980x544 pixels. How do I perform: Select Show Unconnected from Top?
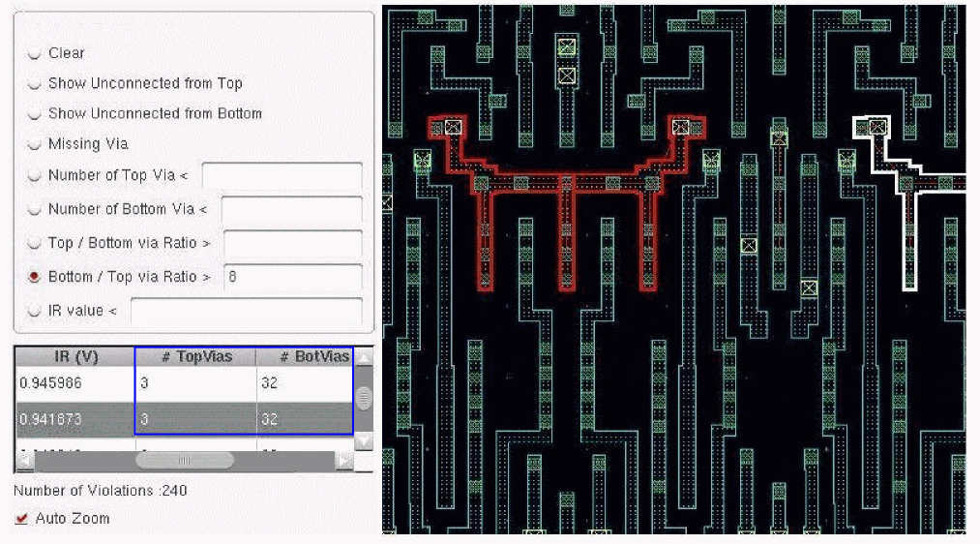click(35, 84)
